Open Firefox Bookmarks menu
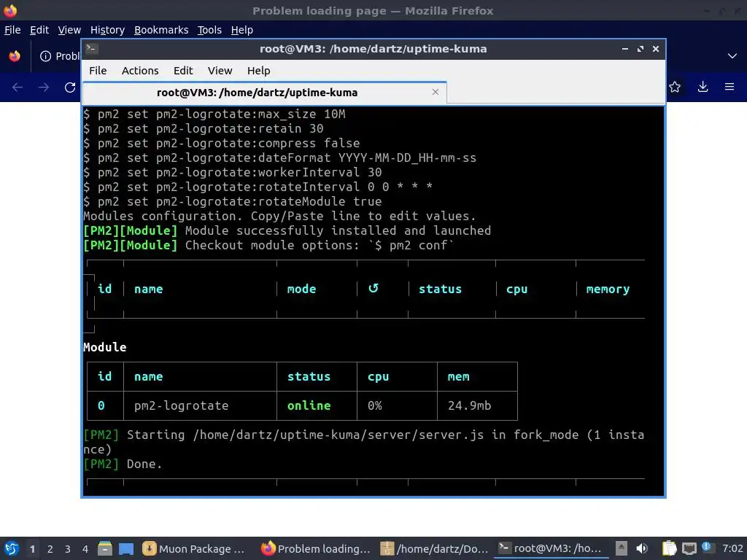The height and width of the screenshot is (560, 747). click(161, 30)
